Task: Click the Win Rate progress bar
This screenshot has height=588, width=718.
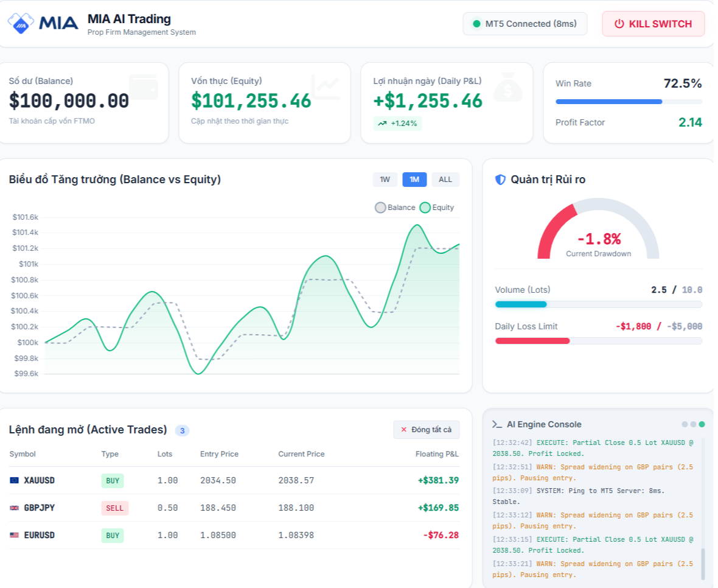Action: pos(628,102)
